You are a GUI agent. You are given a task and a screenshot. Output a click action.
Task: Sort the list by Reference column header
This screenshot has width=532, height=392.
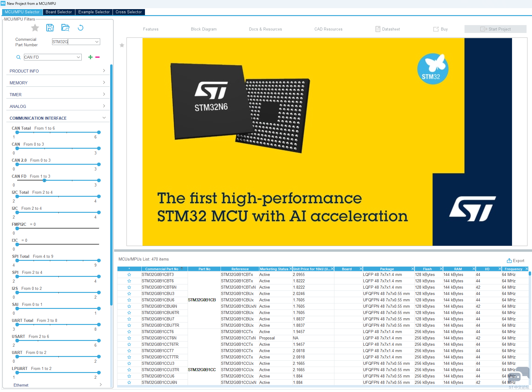[x=240, y=269]
